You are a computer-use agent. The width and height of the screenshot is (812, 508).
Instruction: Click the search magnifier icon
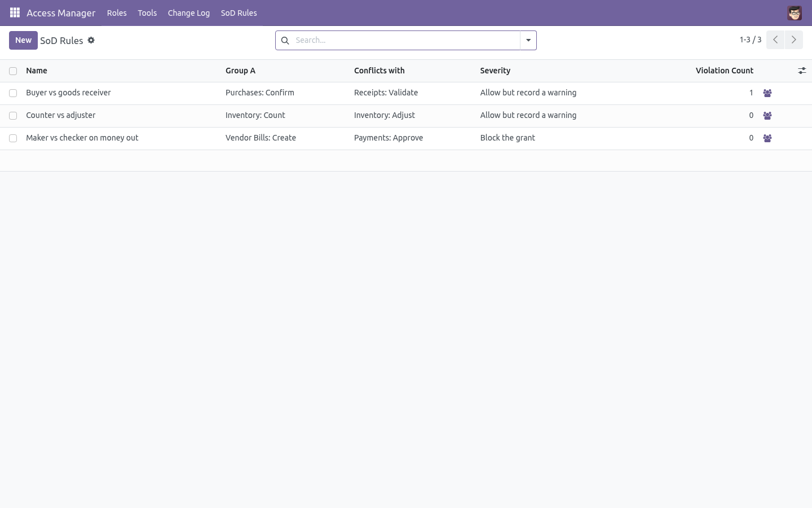point(285,40)
